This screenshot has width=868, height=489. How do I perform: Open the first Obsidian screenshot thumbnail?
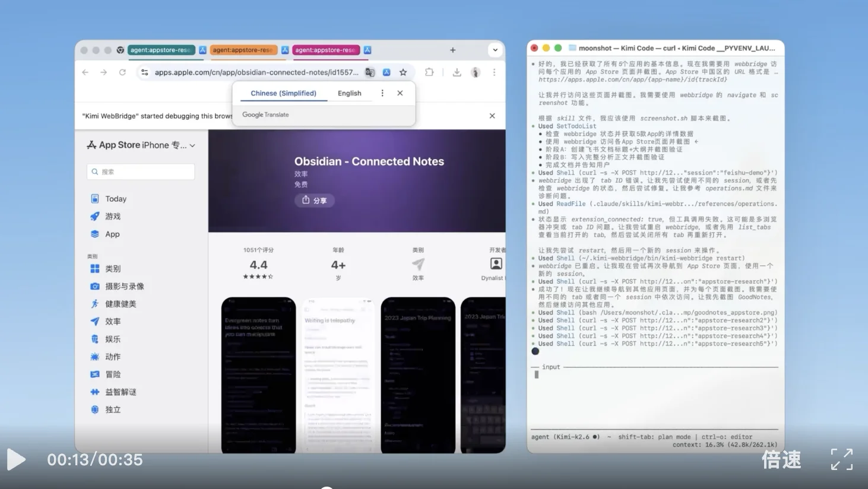(258, 375)
